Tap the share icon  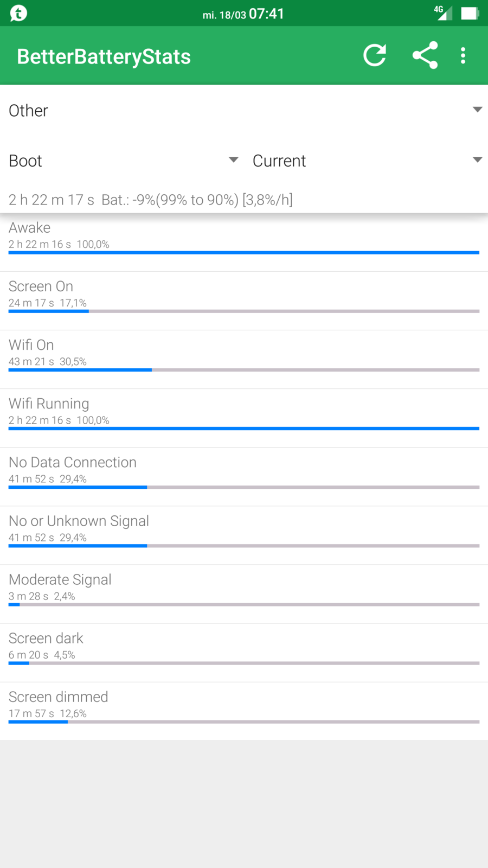(x=425, y=55)
